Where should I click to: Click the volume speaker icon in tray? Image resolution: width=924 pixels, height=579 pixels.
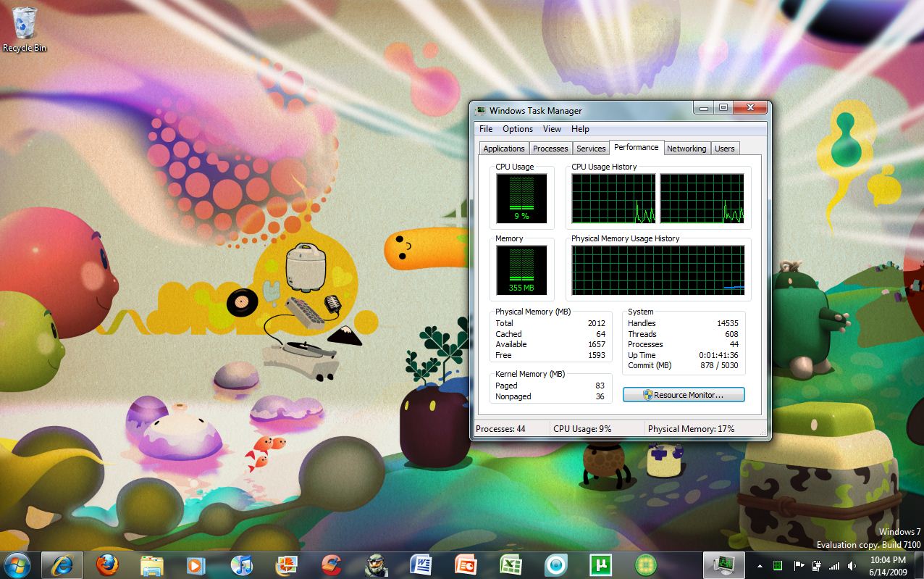[852, 566]
